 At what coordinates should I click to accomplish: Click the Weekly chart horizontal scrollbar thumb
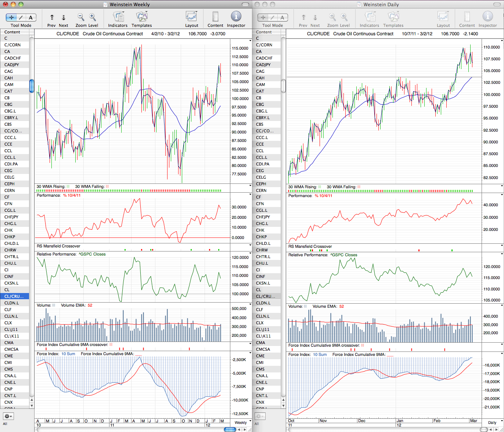[x=230, y=429]
